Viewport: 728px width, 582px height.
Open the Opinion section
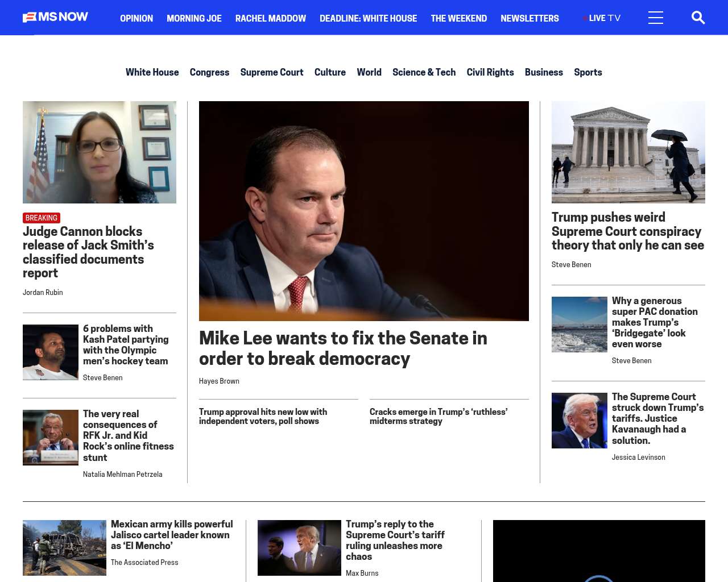[x=136, y=18]
